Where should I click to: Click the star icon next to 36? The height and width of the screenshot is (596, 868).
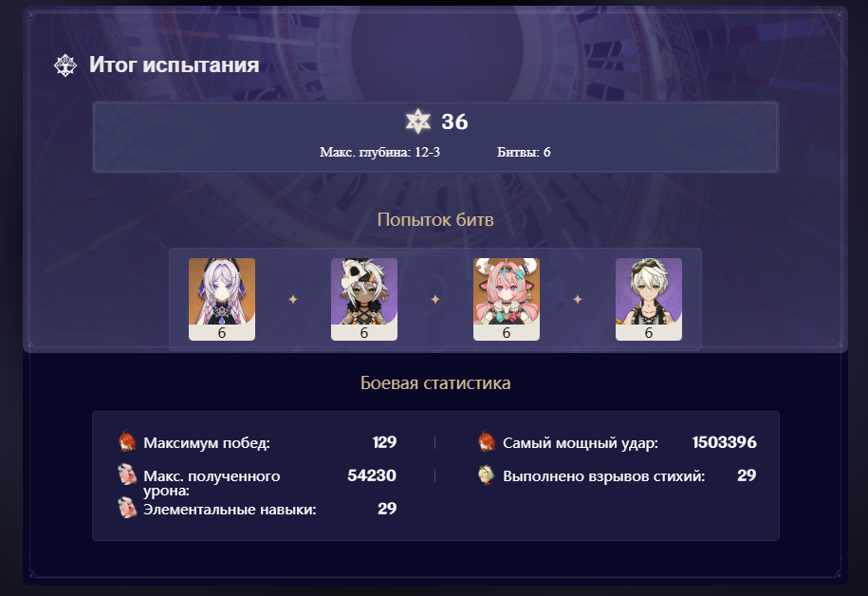(418, 121)
